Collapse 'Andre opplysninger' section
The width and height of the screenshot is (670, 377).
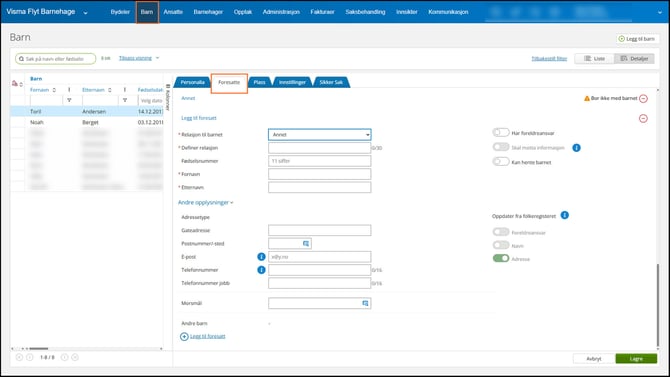206,203
